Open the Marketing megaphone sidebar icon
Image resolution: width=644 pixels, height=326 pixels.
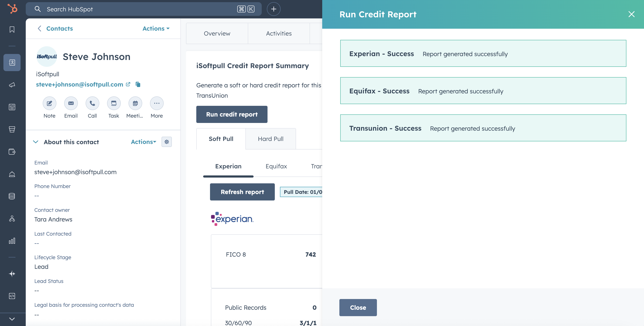(12, 85)
